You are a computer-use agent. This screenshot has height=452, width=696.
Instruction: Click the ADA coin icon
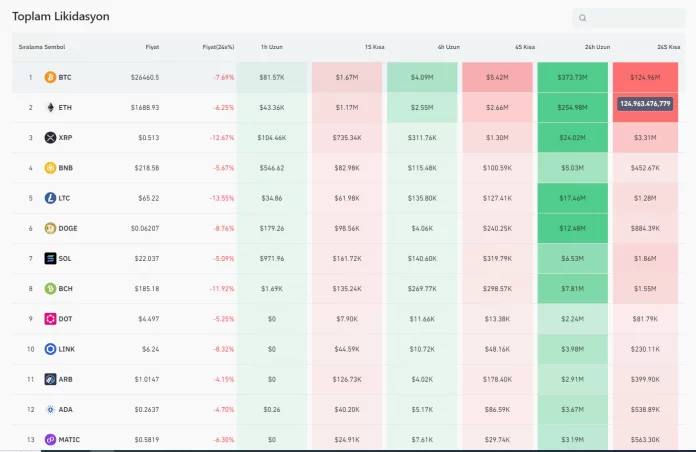[50, 409]
